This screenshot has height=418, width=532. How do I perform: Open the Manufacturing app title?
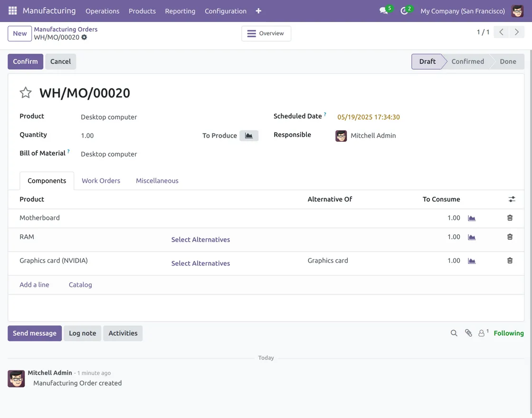click(x=49, y=11)
